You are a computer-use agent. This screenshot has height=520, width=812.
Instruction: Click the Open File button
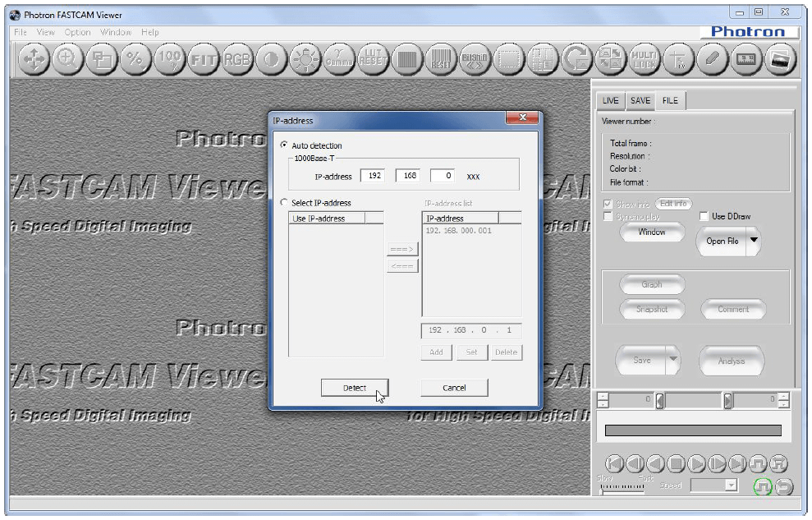pyautogui.click(x=722, y=241)
